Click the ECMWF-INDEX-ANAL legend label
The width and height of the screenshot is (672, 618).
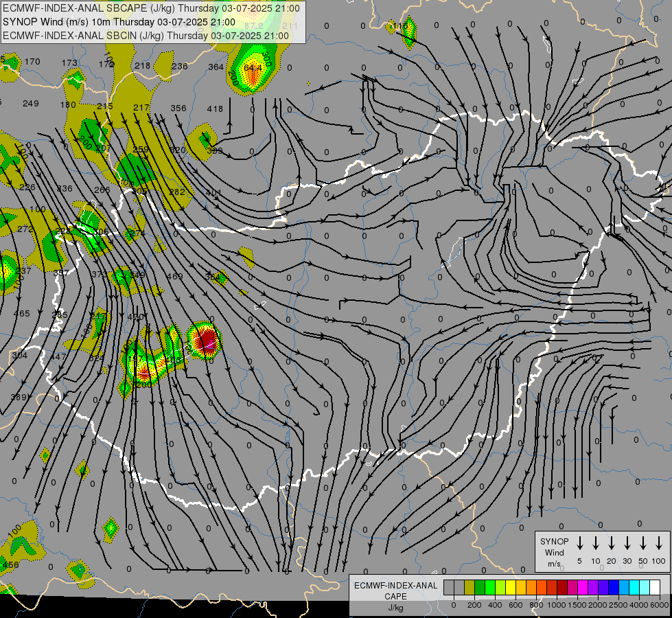point(395,586)
